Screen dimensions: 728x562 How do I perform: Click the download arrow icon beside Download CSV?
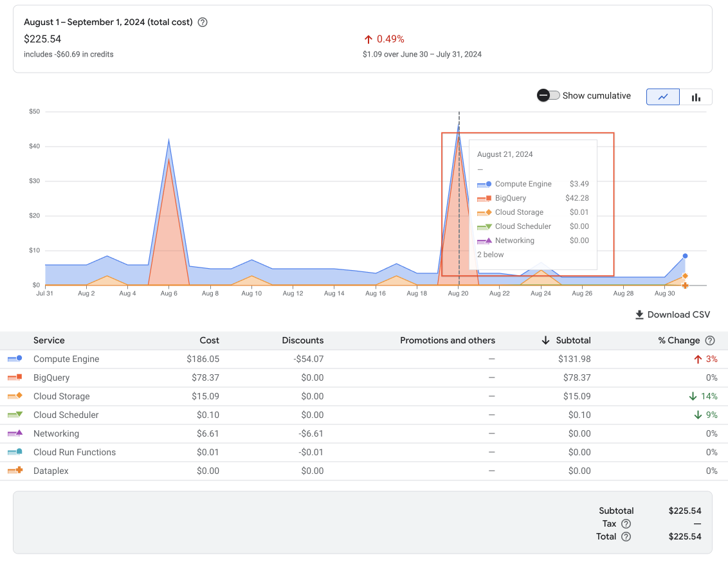(639, 314)
